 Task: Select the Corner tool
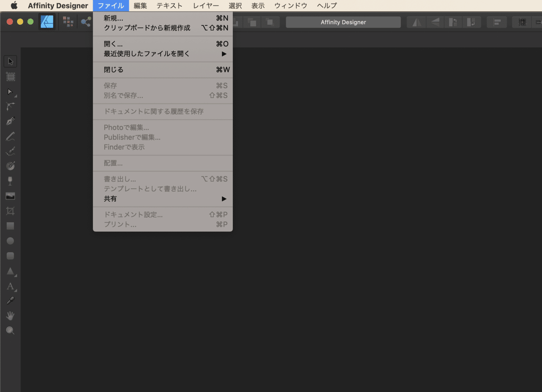[x=10, y=107]
